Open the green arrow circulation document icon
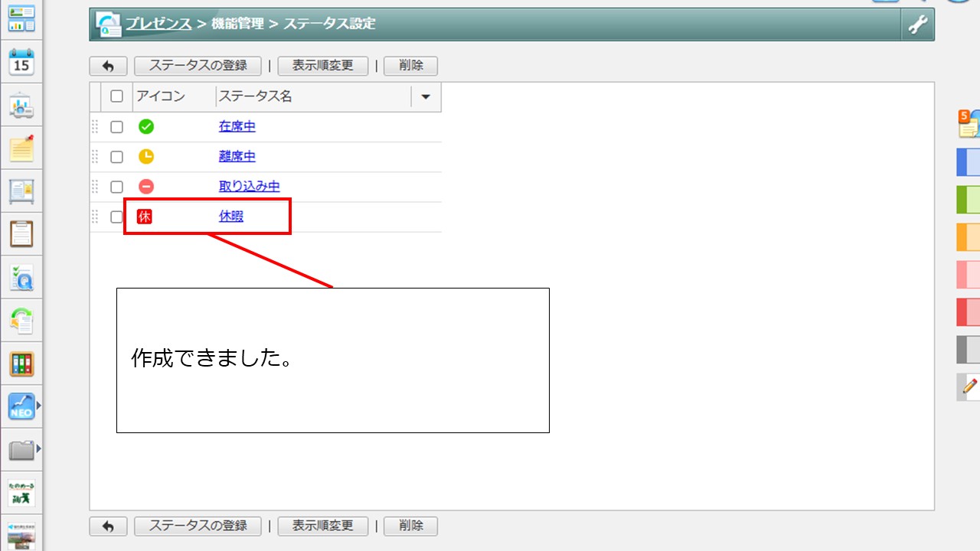This screenshot has height=551, width=980. [x=21, y=321]
